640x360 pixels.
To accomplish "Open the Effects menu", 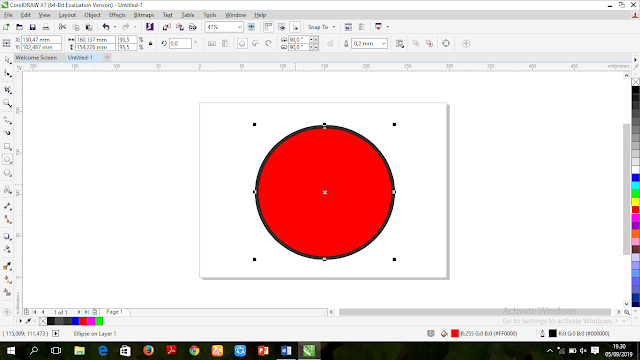I will (x=117, y=15).
